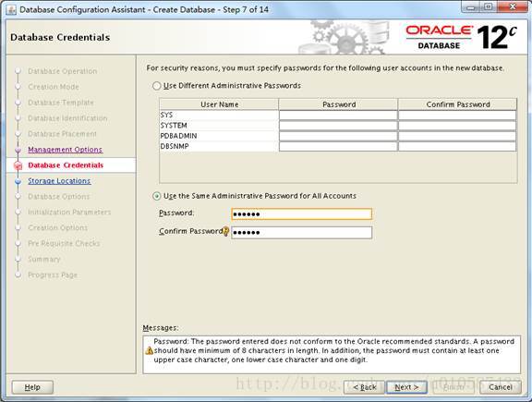Screen dimensions: 532x402
Task: Click the Management Options step marker dot
Action: pos(18,150)
